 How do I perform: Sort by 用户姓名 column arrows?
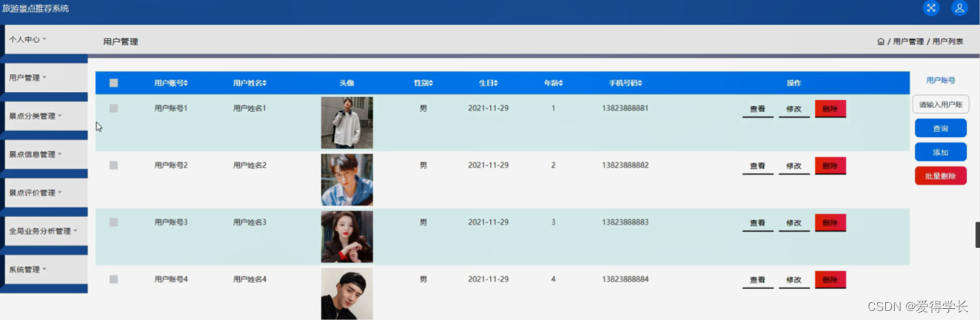pyautogui.click(x=264, y=83)
